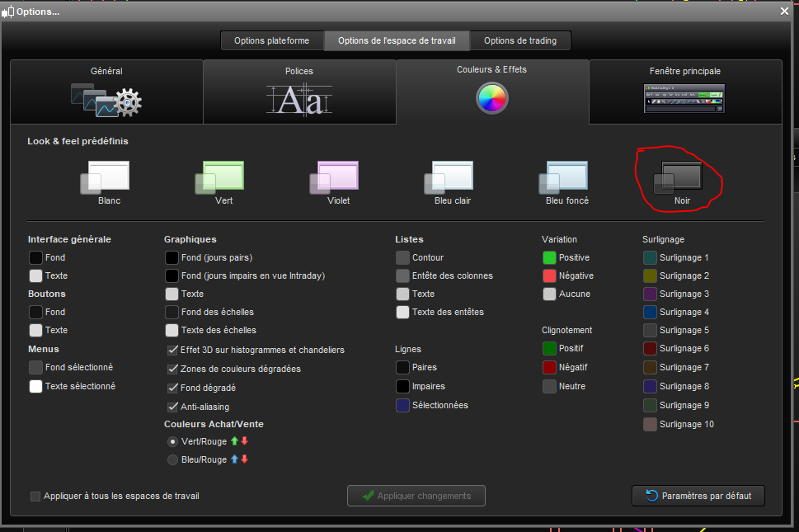Image resolution: width=799 pixels, height=532 pixels.
Task: Open Surlignage 9 color swatch
Action: [650, 405]
